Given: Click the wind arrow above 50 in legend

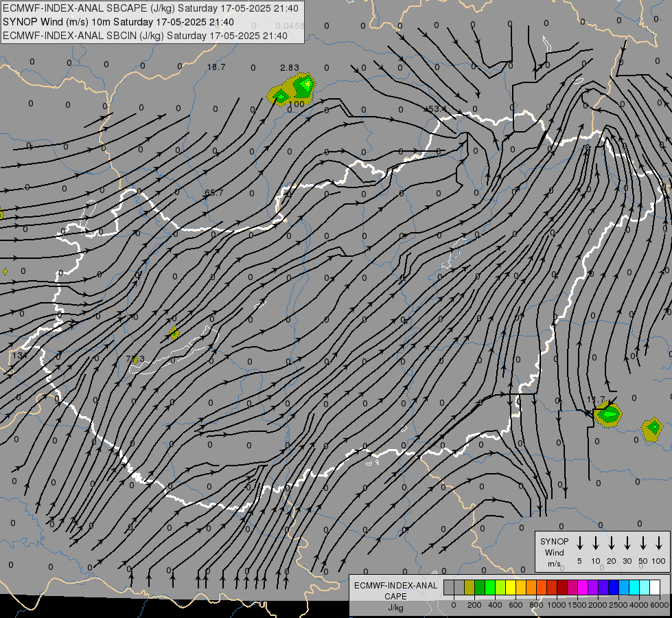Looking at the screenshot, I should coord(643,543).
